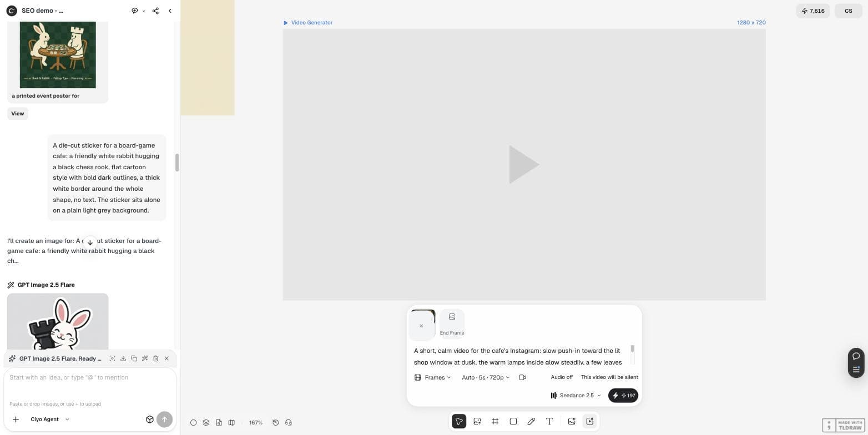Screen dimensions: 868x435
Task: Click the View button under the poster
Action: (18, 113)
